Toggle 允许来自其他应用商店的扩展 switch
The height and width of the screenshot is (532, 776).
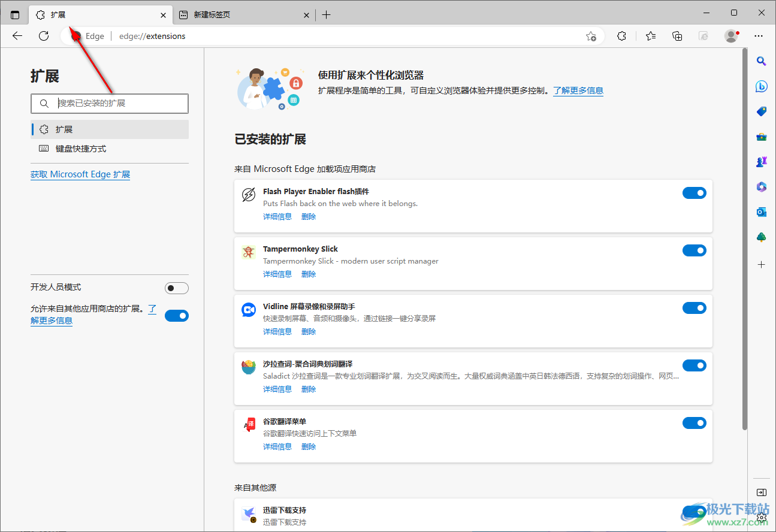[x=177, y=316]
